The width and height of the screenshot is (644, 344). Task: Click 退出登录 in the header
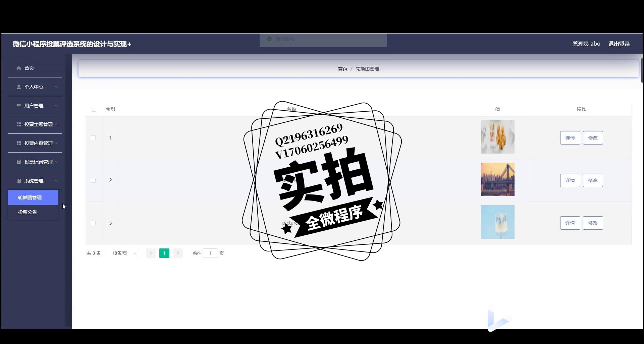(x=619, y=44)
